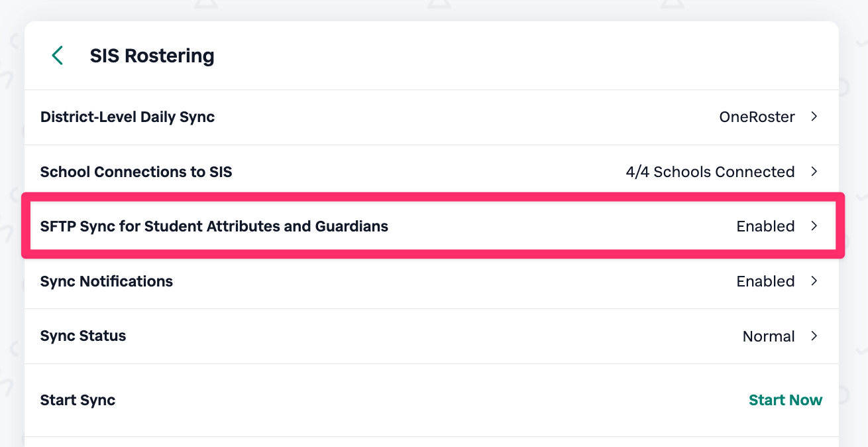Open SFTP Sync for Student Attributes and Guardians
This screenshot has width=868, height=447.
214,226
